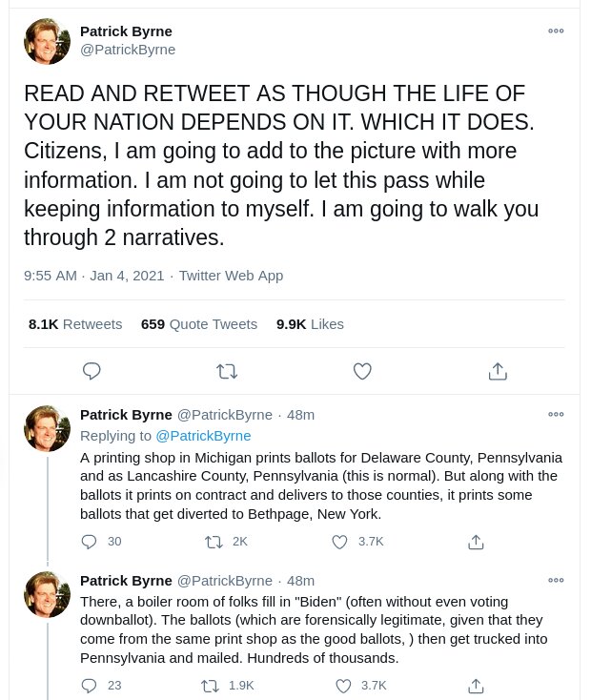
Task: Open more options on main tweet
Action: coord(556,31)
